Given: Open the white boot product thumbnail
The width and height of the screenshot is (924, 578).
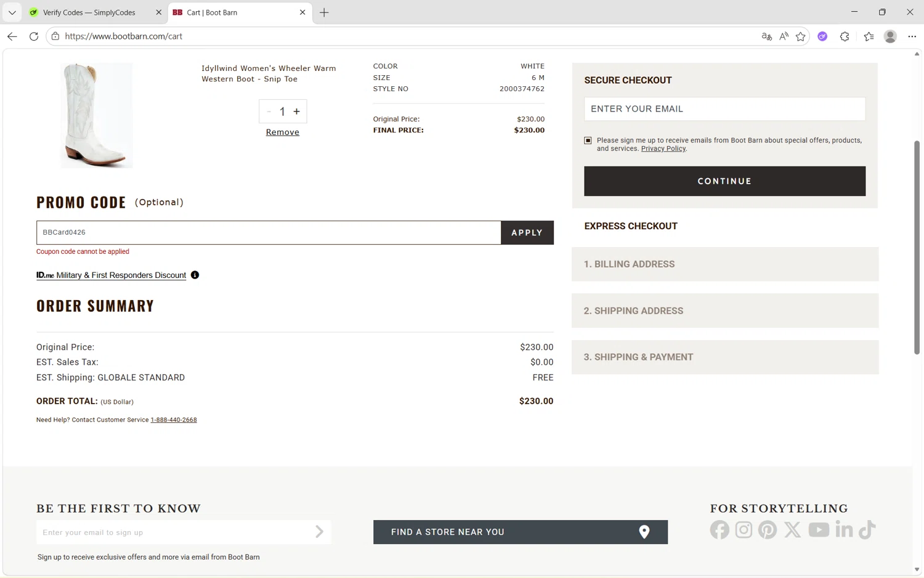Looking at the screenshot, I should (97, 115).
